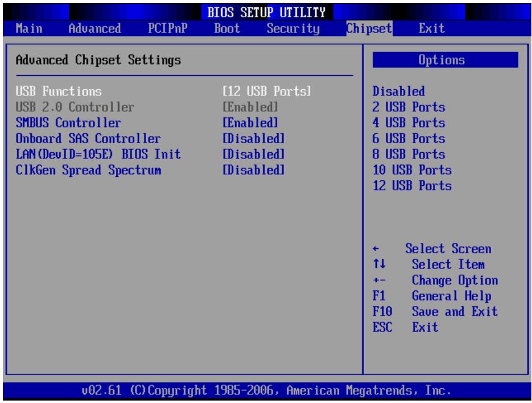This screenshot has height=403, width=532.
Task: Toggle LAN BIOS Init Disabled value
Action: point(253,154)
